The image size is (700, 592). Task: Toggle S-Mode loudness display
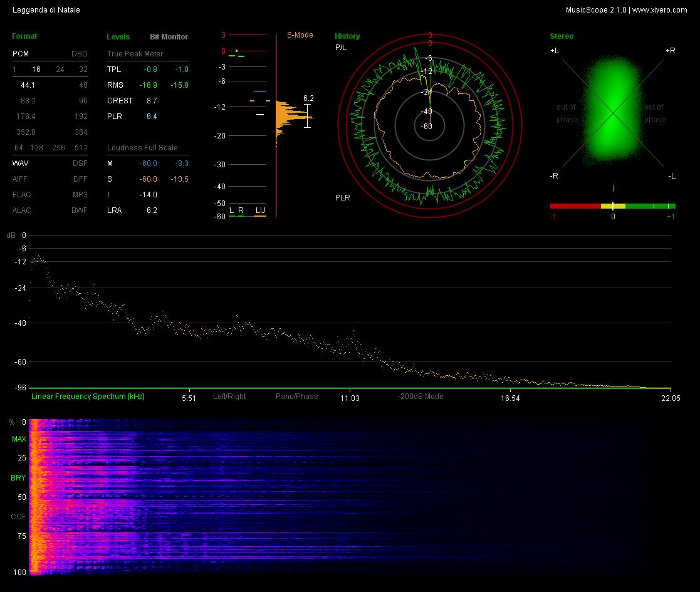(x=300, y=35)
